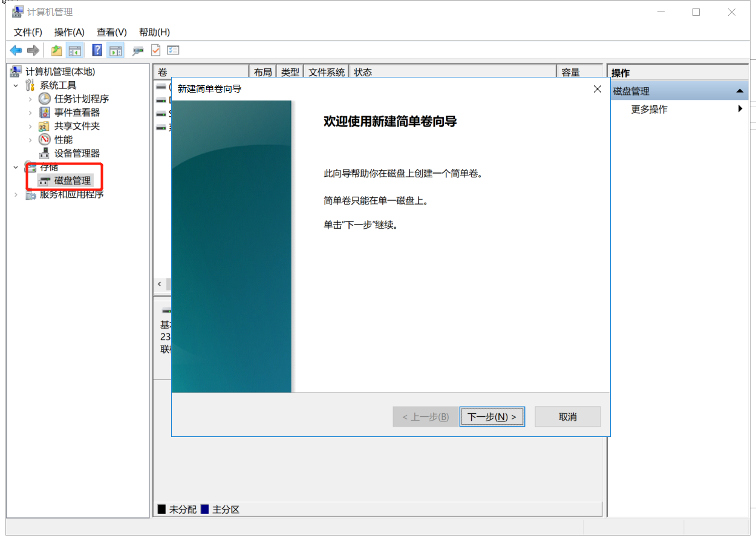Close the 新建简单卷向导 dialog with X
This screenshot has width=756, height=541.
(598, 89)
